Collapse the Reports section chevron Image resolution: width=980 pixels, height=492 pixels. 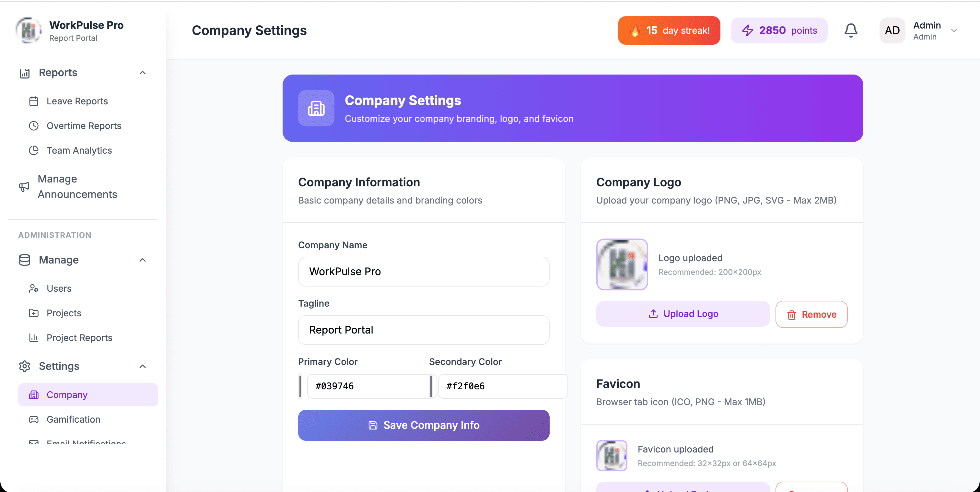[143, 73]
